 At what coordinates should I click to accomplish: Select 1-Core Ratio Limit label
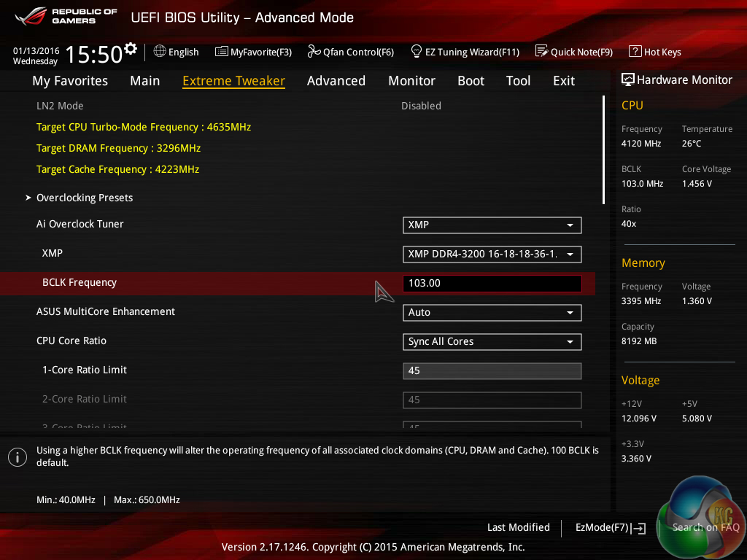point(85,370)
